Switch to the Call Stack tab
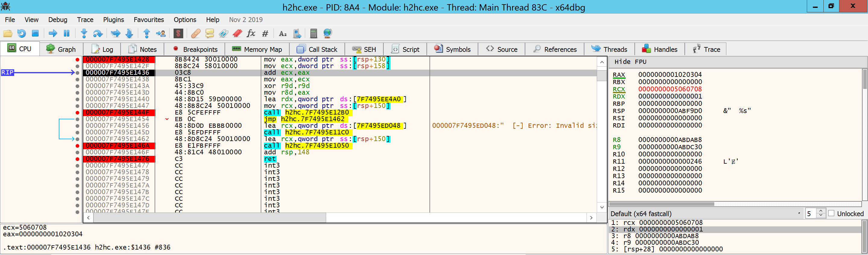Viewport: 868px width, 255px height. (317, 49)
